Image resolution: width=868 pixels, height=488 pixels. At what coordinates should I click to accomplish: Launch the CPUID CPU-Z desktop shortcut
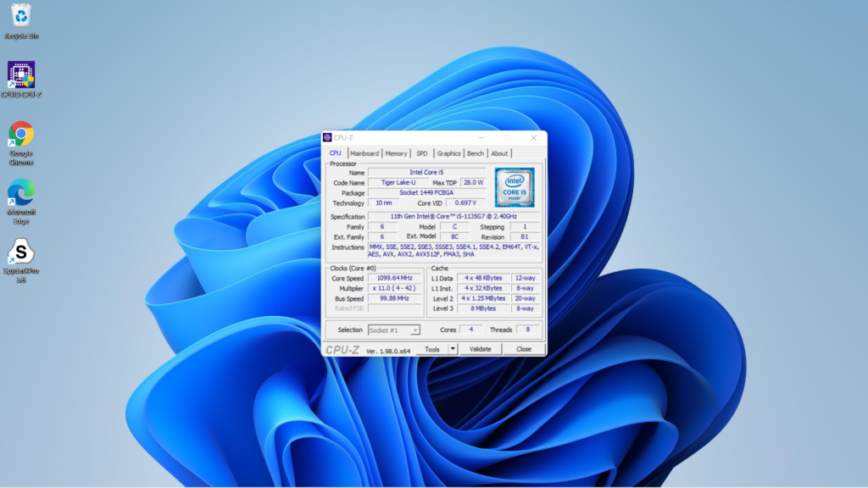tap(21, 80)
